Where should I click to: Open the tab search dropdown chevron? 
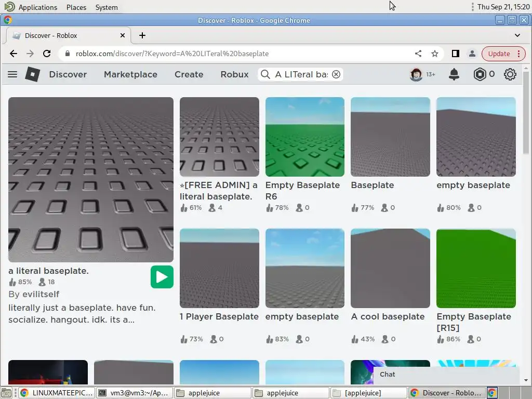(x=517, y=35)
